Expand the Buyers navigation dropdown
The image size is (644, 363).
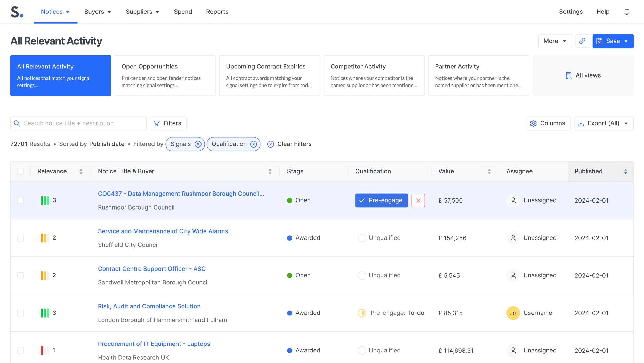pyautogui.click(x=98, y=12)
